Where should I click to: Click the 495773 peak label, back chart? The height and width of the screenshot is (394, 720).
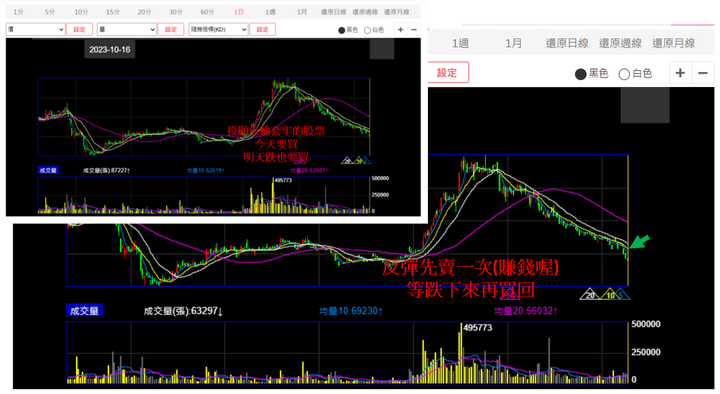[478, 328]
